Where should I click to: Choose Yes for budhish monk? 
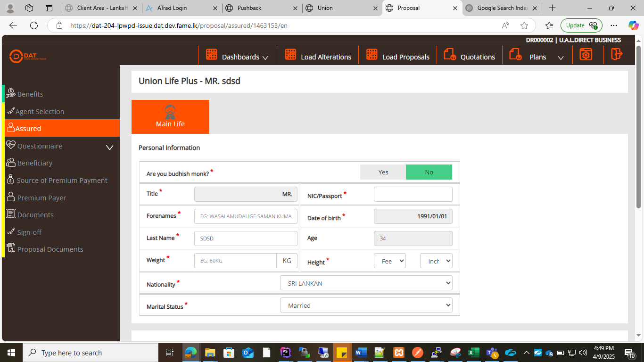(383, 172)
